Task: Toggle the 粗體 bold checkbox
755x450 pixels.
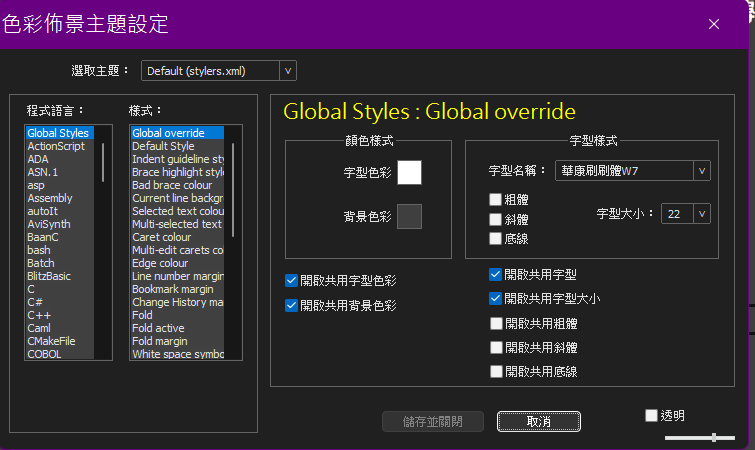Action: point(495,199)
